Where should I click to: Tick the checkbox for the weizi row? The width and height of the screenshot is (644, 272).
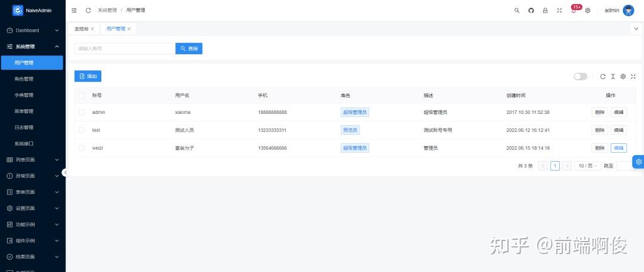pos(81,148)
